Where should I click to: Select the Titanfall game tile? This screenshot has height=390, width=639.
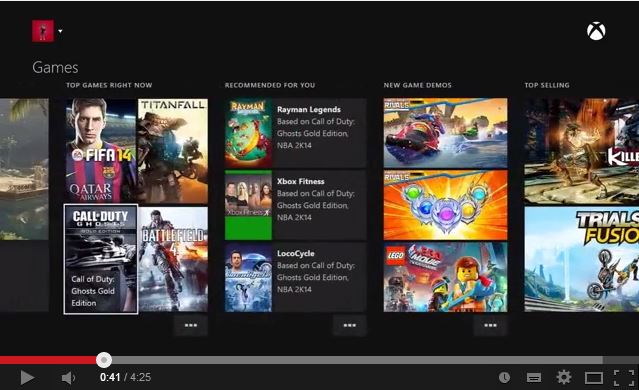pos(173,151)
